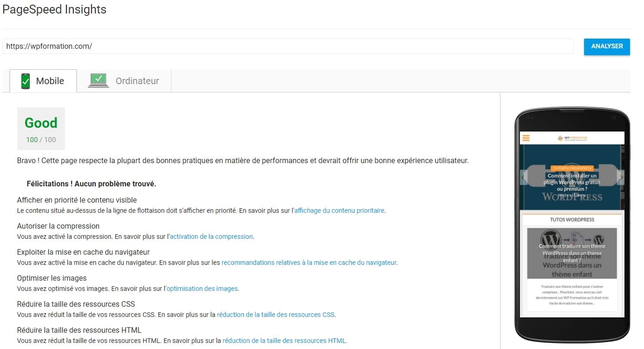Open optimisation des images link
Image resolution: width=644 pixels, height=349 pixels.
202,289
